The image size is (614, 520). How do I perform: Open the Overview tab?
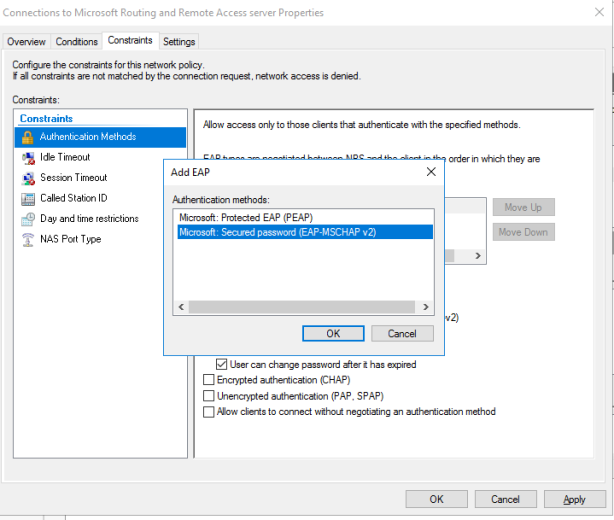pos(26,42)
